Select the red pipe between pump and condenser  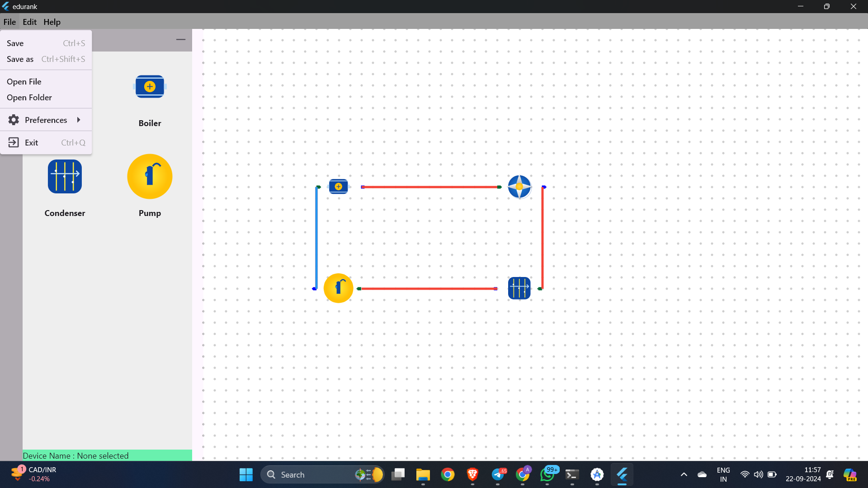pos(428,288)
